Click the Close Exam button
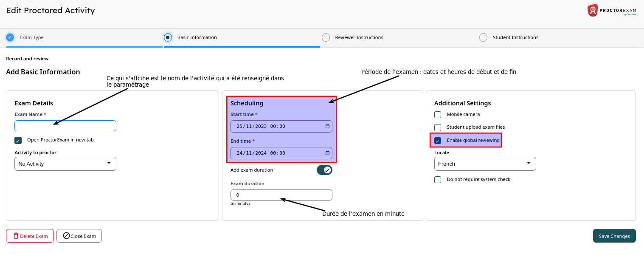The image size is (644, 260). 79,236
